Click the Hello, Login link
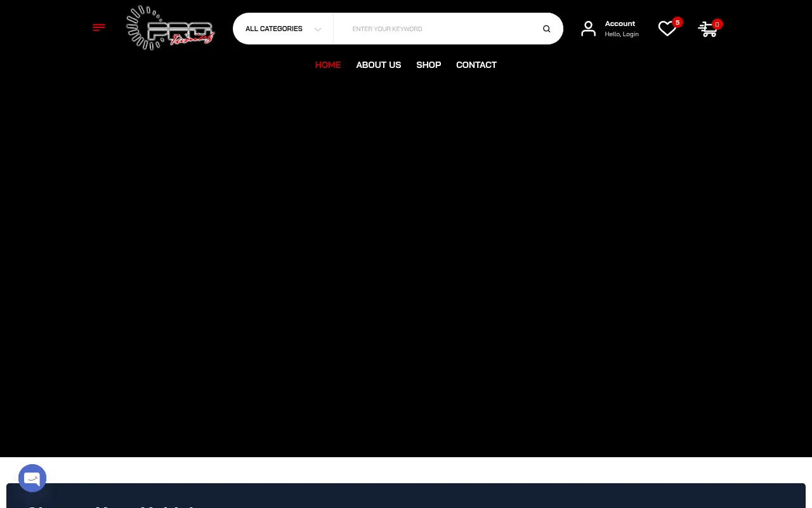This screenshot has height=508, width=812. 622,34
